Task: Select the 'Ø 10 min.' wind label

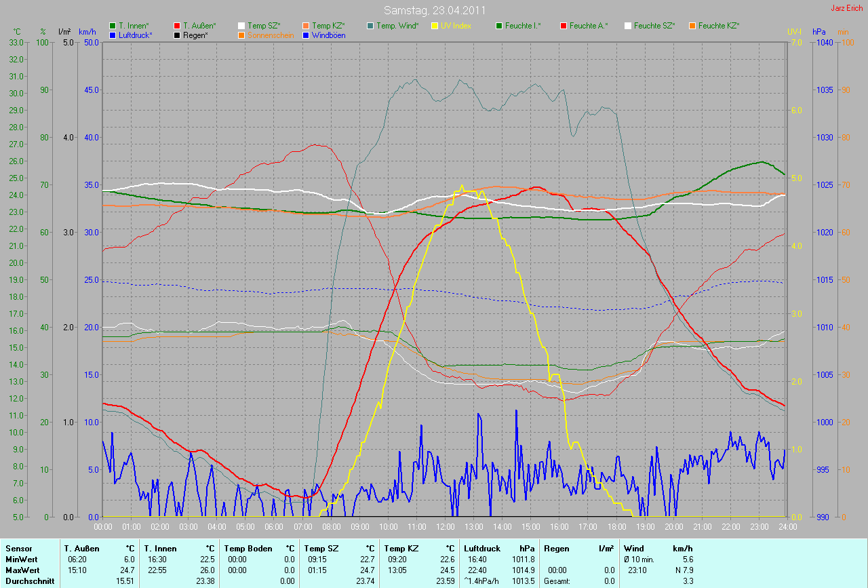Action: (639, 560)
